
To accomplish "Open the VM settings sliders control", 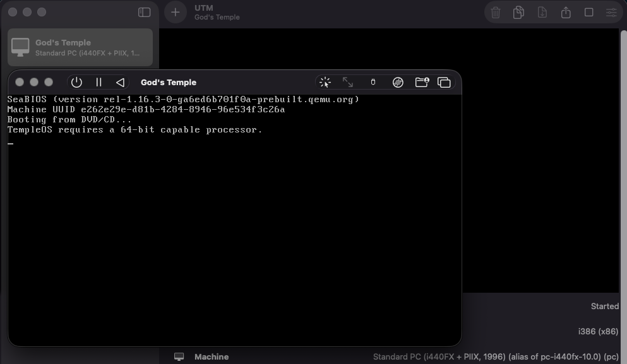I will coord(610,12).
